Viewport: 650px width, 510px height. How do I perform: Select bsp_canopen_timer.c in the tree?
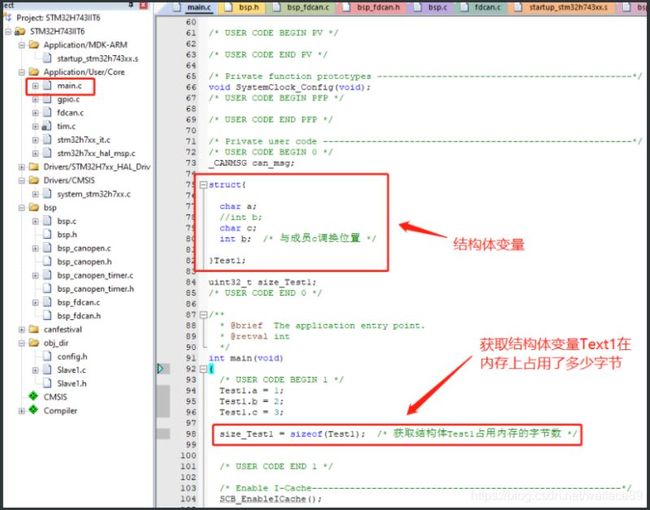coord(95,275)
